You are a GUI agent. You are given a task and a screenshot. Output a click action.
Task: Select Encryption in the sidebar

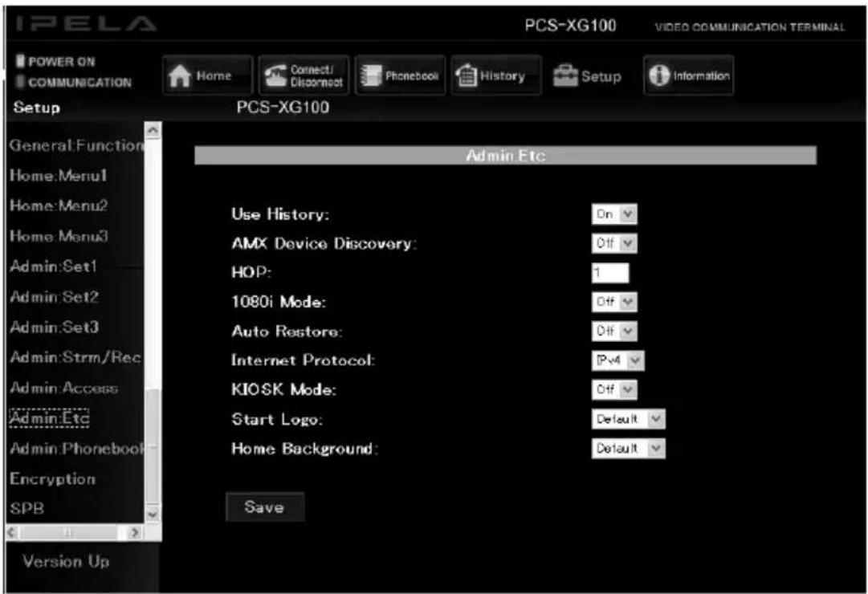pyautogui.click(x=52, y=479)
